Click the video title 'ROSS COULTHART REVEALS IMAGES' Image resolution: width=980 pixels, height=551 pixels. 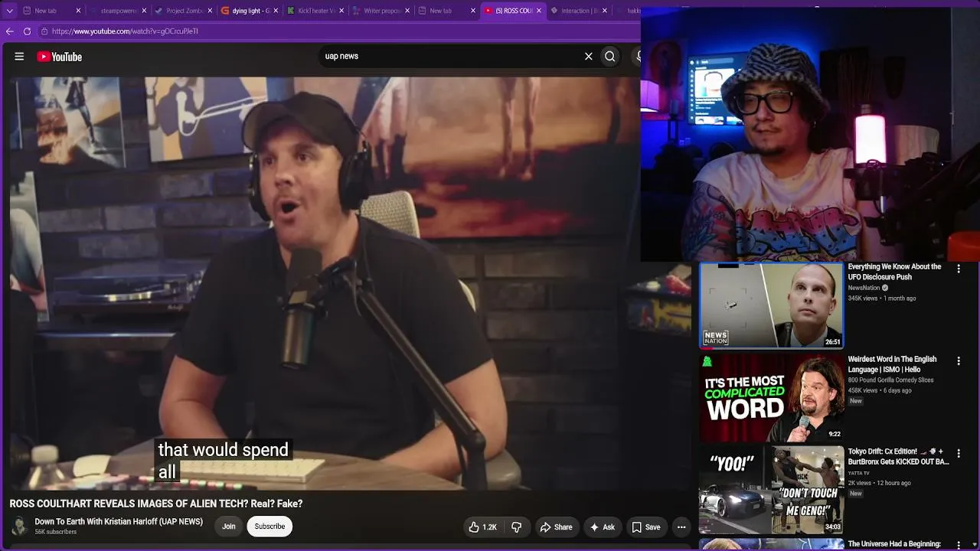click(156, 504)
